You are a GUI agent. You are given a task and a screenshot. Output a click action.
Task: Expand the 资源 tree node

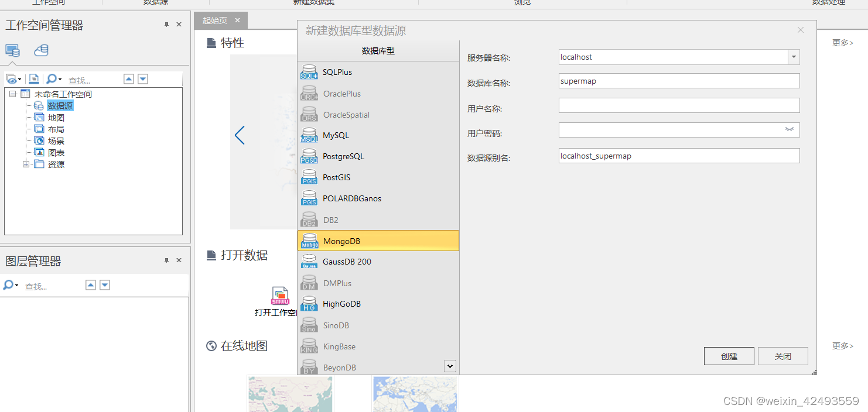[x=26, y=164]
